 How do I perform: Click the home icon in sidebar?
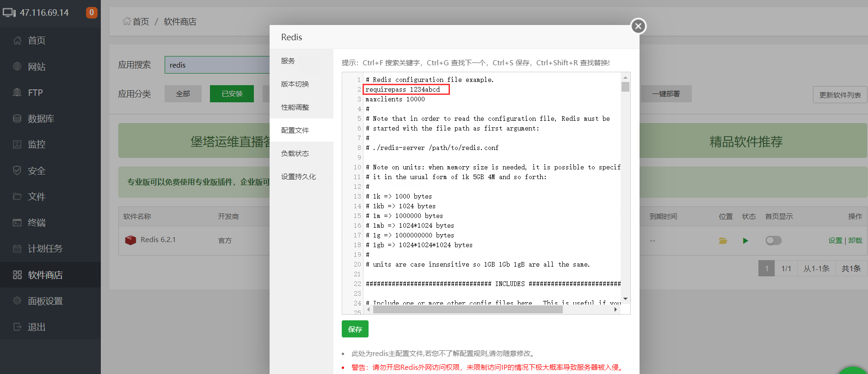click(17, 40)
